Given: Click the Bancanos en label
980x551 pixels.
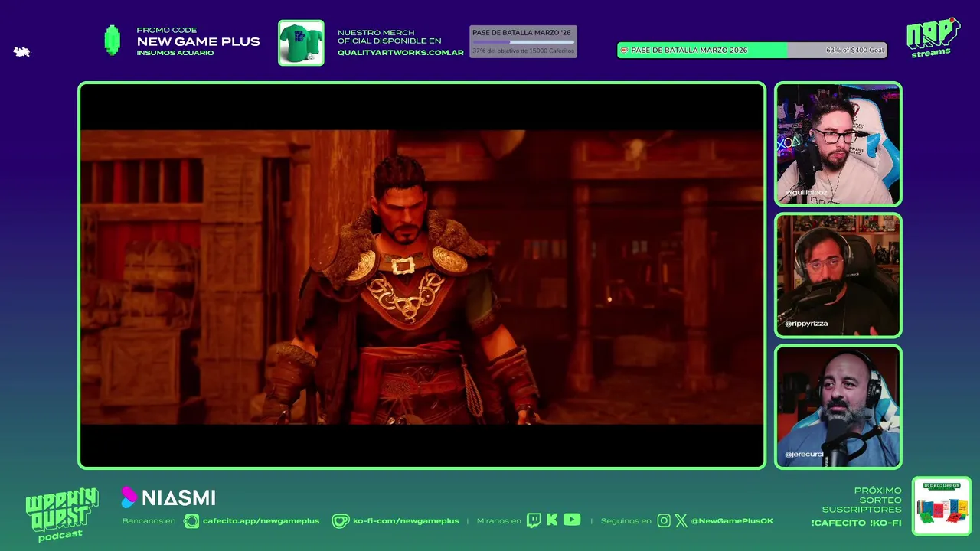Looking at the screenshot, I should click(149, 521).
